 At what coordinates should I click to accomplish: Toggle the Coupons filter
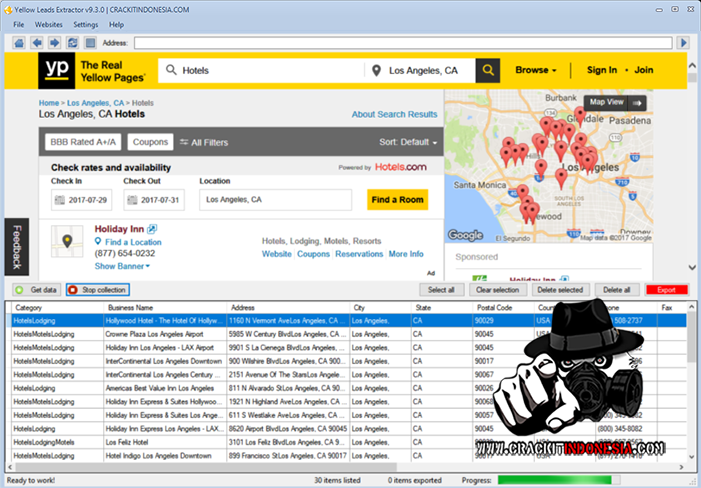click(150, 142)
